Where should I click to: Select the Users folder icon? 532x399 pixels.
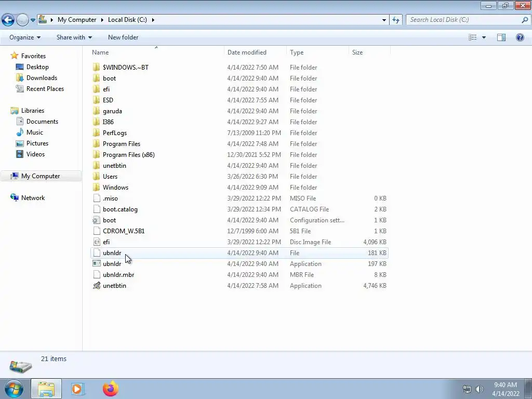(96, 177)
